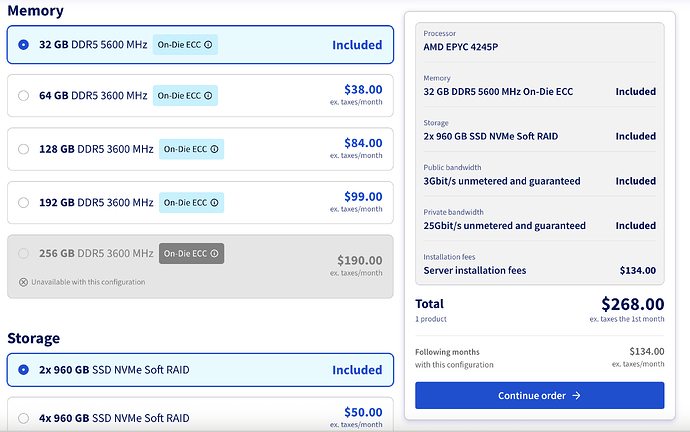Click info icon on 128 GB On-Die ECC badge
This screenshot has height=432, width=690.
(x=214, y=149)
